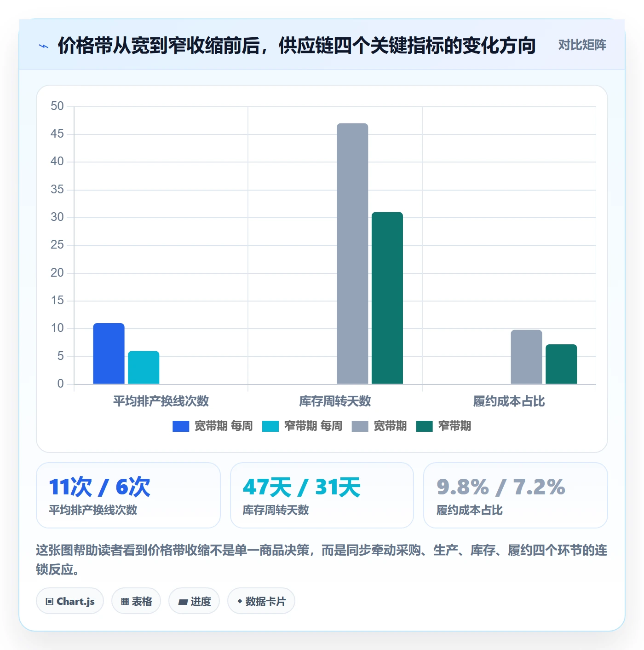This screenshot has height=650, width=644.
Task: Click the 数据卡片 tag chip
Action: [x=261, y=601]
